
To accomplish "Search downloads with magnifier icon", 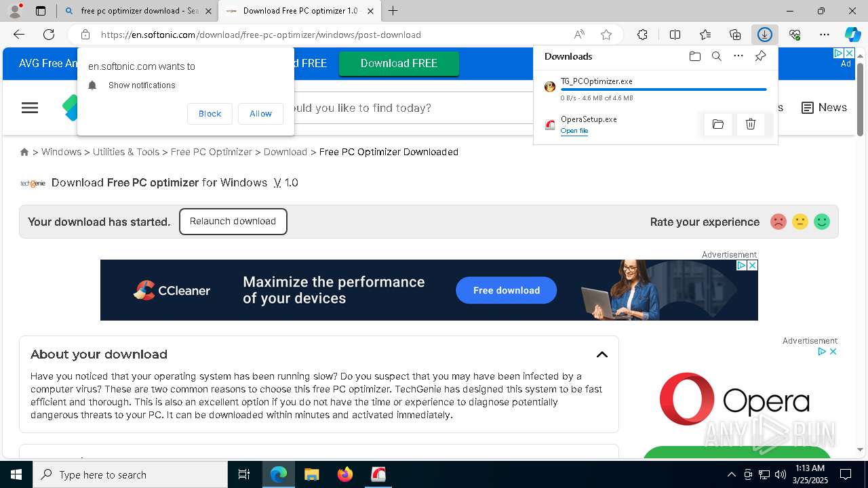I will coord(716,56).
